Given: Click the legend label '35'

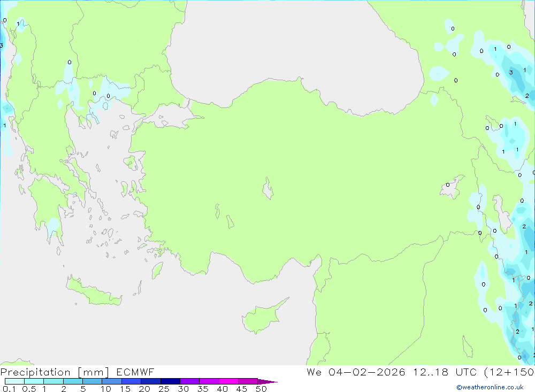Looking at the screenshot, I should click(x=203, y=389).
